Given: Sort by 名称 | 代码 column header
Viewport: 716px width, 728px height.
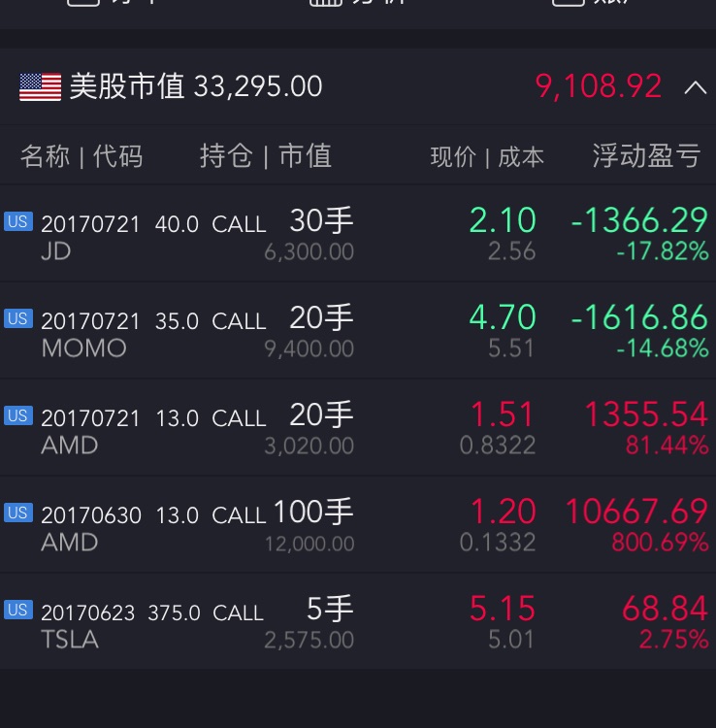Looking at the screenshot, I should (x=81, y=156).
